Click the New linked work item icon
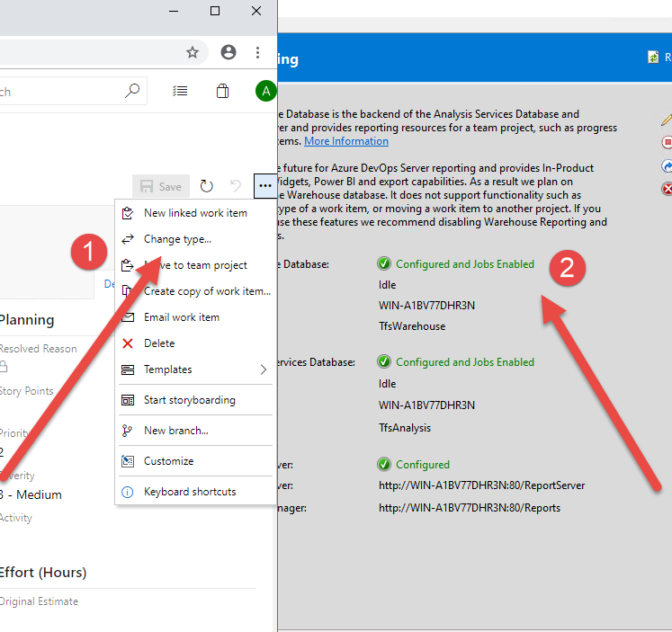The height and width of the screenshot is (632, 672). (128, 213)
